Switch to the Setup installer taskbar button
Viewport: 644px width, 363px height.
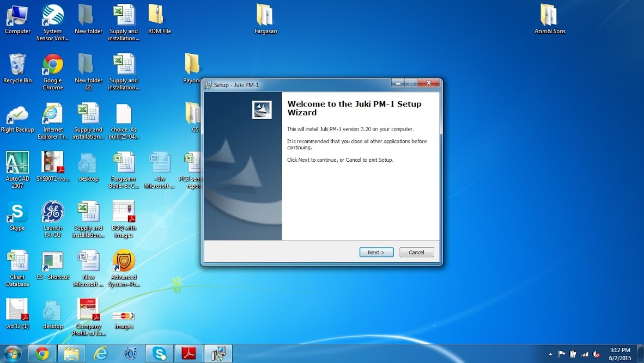[218, 354]
